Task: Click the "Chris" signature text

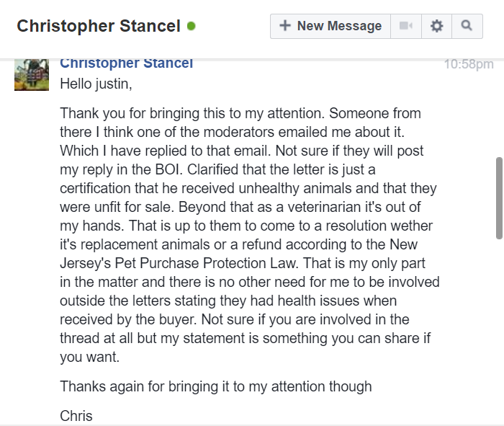Action: tap(76, 416)
